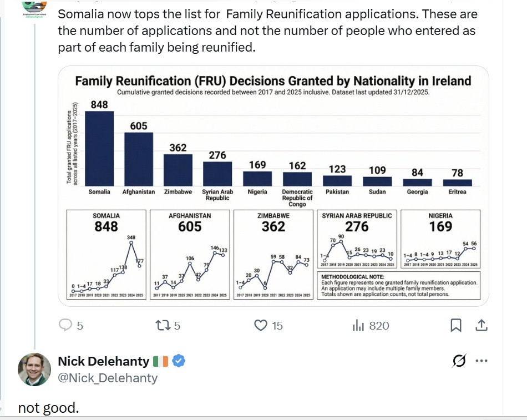
Task: Click the repost count number 5
Action: click(x=177, y=326)
